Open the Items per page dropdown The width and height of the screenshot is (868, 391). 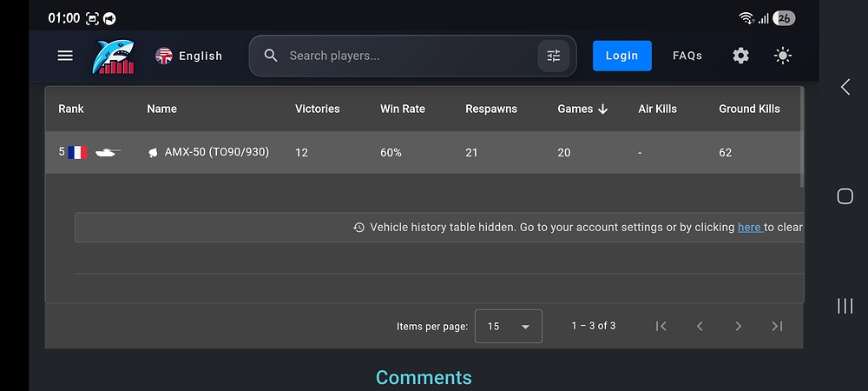(508, 326)
